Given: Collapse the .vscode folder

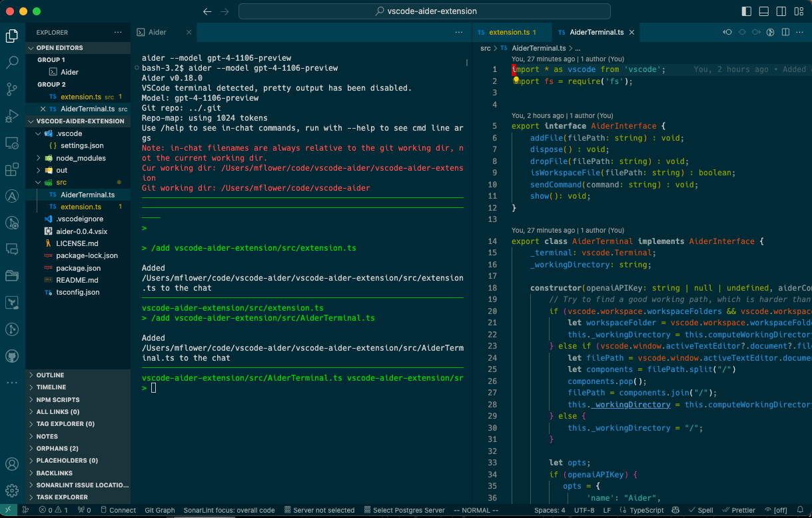Looking at the screenshot, I should click(78, 133).
